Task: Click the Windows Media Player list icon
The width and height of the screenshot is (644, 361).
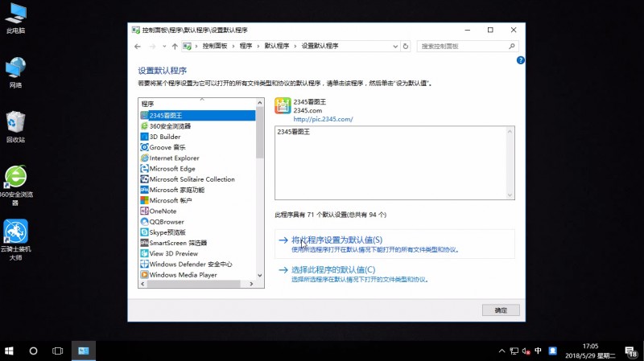Action: (144, 275)
